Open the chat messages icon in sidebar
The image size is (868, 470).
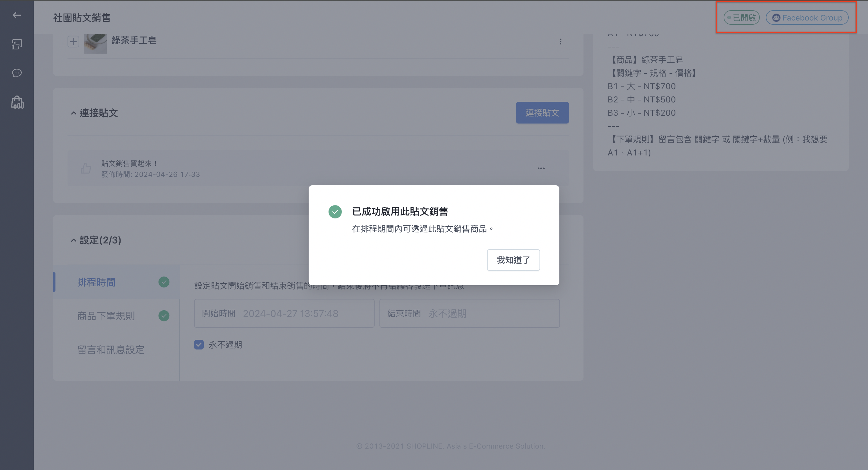(17, 73)
